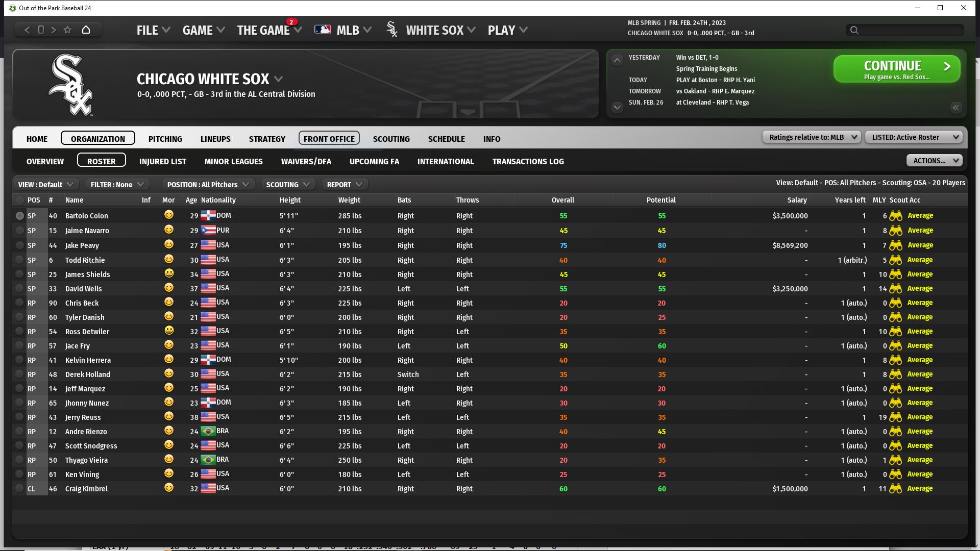Click the search input field
Image resolution: width=980 pixels, height=551 pixels.
[x=904, y=30]
